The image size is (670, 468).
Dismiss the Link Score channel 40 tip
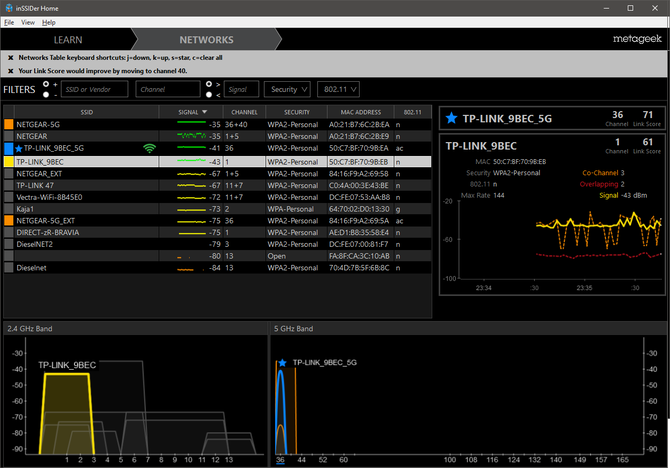11,71
